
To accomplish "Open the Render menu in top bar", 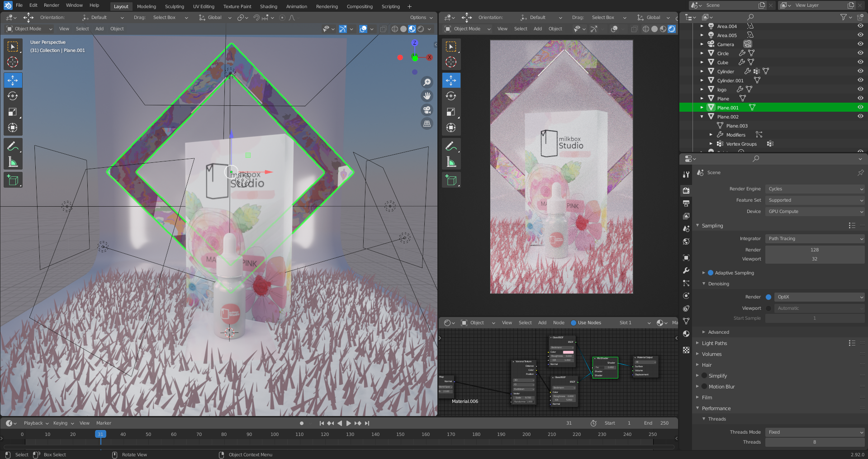I will pyautogui.click(x=52, y=5).
